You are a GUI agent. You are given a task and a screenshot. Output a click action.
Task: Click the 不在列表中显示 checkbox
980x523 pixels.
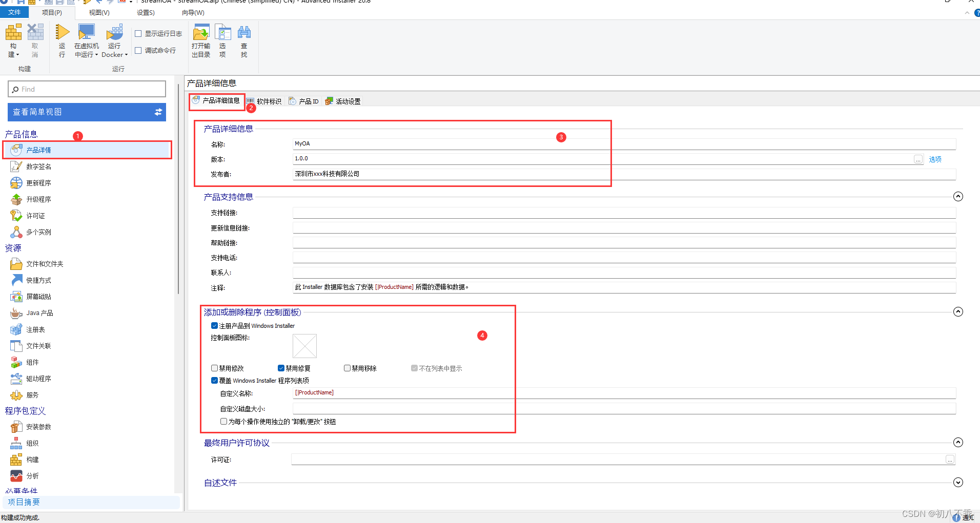coord(414,368)
